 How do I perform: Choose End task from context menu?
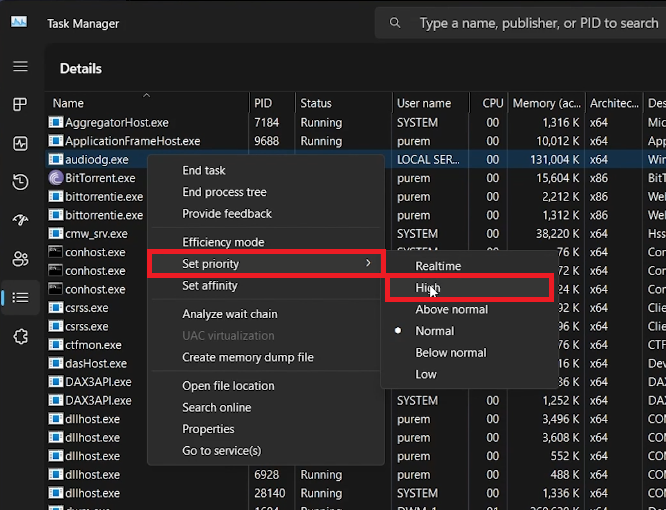click(x=204, y=171)
